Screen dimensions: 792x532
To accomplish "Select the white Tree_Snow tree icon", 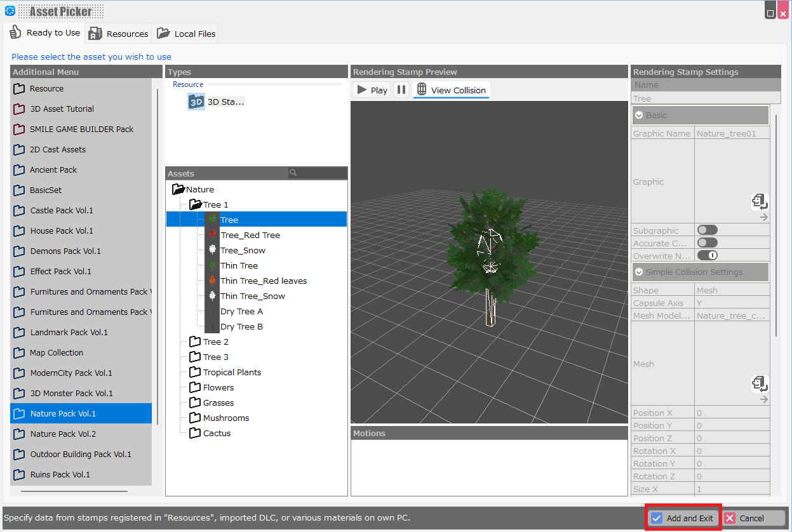I will pyautogui.click(x=213, y=249).
